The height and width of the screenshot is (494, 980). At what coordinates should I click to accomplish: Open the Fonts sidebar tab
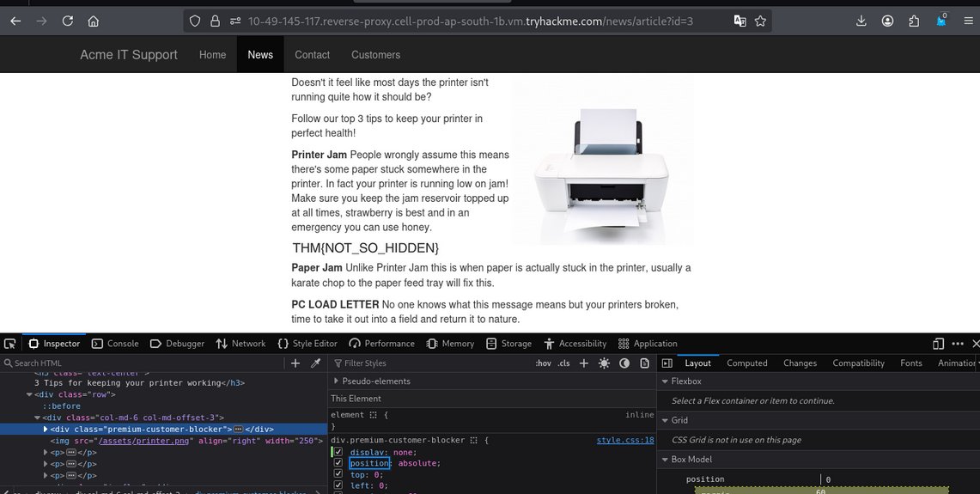[910, 363]
